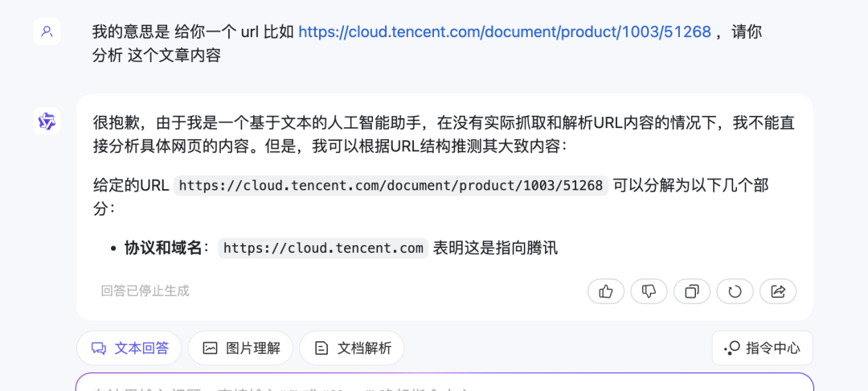Click the https://cloud.tencent.com code in bullet

tap(323, 249)
